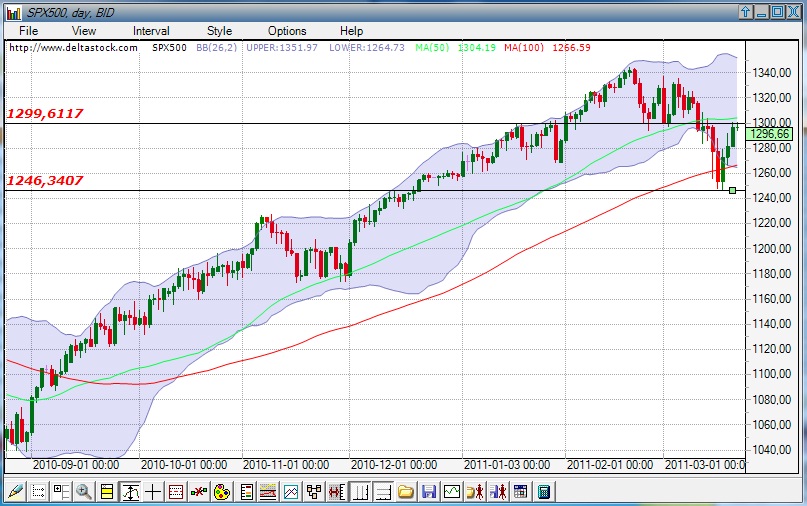
Task: Click the green wave chart icon
Action: [x=451, y=492]
